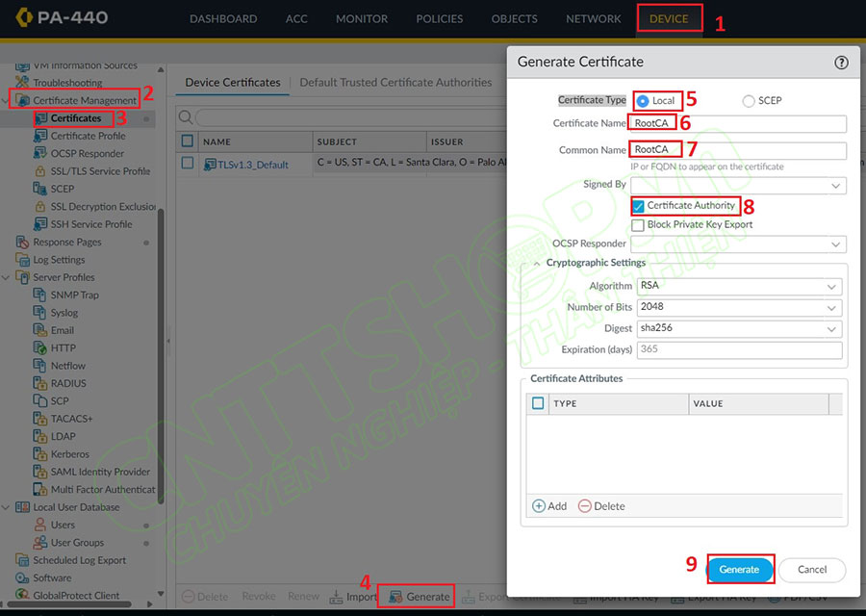Click the Expiration (days) field

coord(740,349)
